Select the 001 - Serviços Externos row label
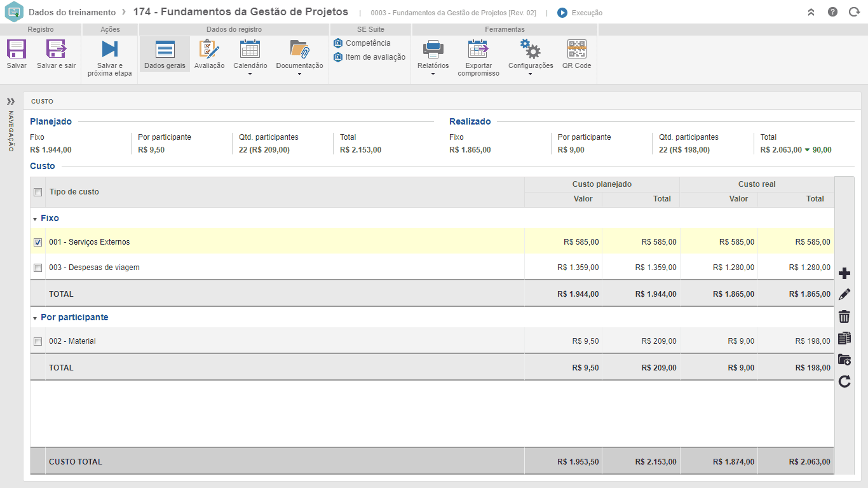This screenshot has width=868, height=488. pyautogui.click(x=90, y=242)
